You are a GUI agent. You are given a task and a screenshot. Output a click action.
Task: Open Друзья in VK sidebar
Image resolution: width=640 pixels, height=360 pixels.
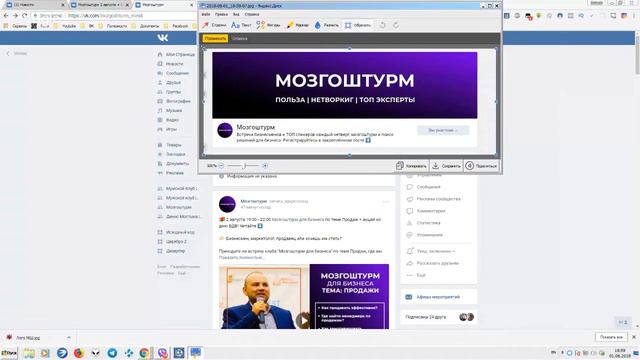169,82
